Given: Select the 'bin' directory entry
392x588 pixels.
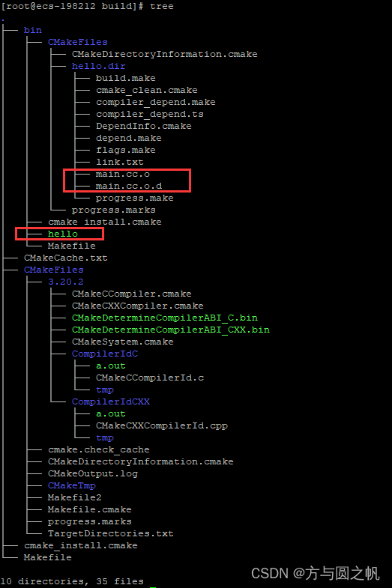Looking at the screenshot, I should tap(33, 31).
